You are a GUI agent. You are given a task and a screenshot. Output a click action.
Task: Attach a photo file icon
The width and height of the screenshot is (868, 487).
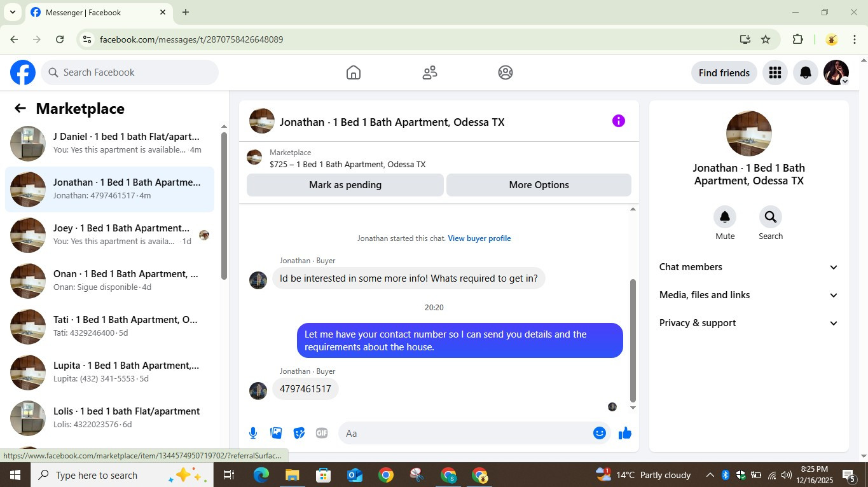[276, 433]
